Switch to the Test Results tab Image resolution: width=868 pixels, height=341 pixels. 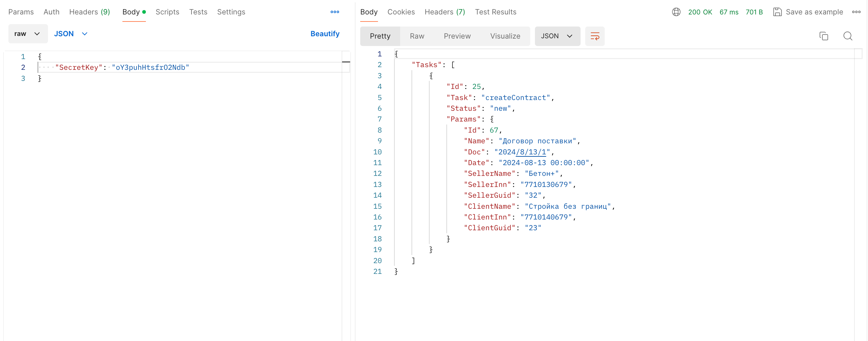click(x=495, y=12)
